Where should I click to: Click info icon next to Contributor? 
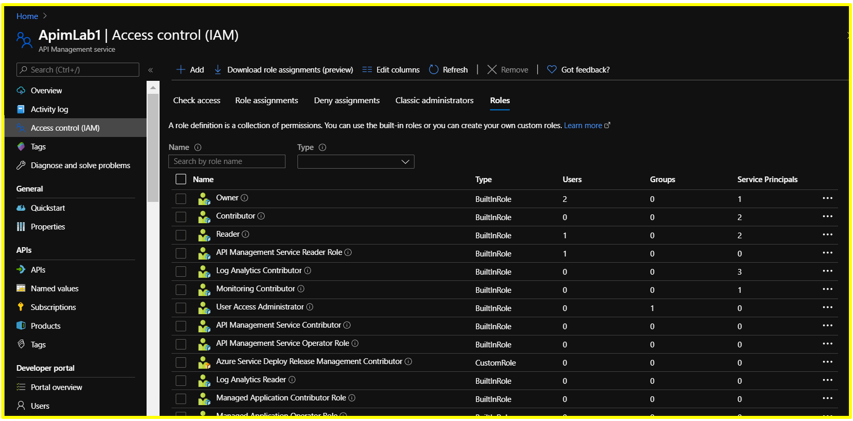click(261, 216)
